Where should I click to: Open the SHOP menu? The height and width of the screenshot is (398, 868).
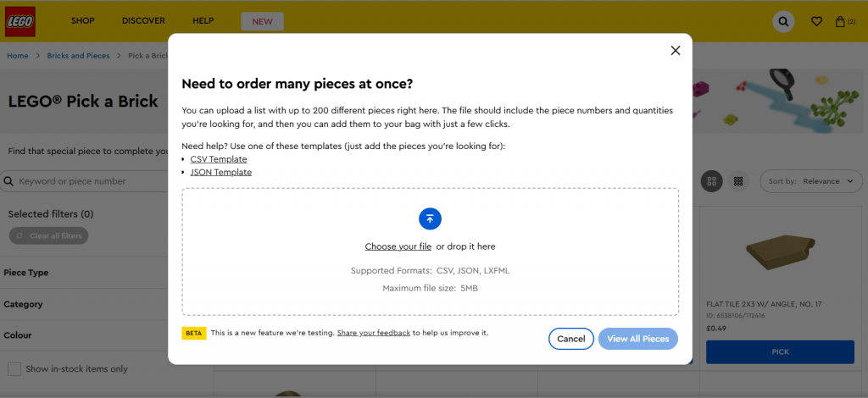click(x=83, y=20)
